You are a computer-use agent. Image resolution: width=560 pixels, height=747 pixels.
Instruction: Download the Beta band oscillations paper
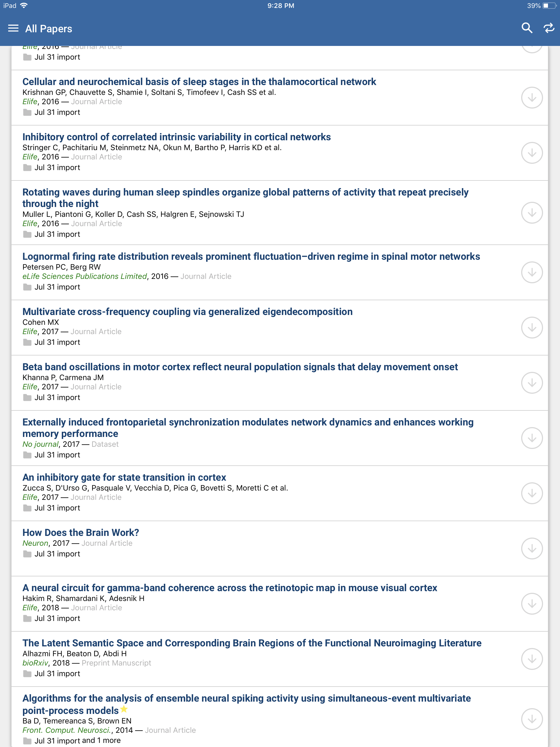(x=532, y=383)
